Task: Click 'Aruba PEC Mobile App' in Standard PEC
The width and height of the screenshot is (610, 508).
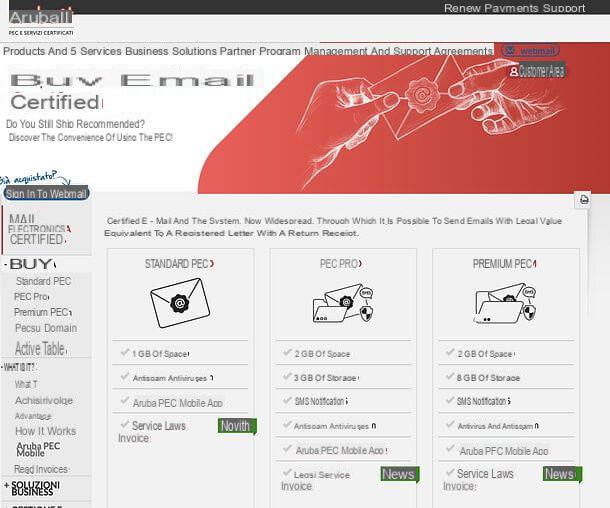Action: 177,403
